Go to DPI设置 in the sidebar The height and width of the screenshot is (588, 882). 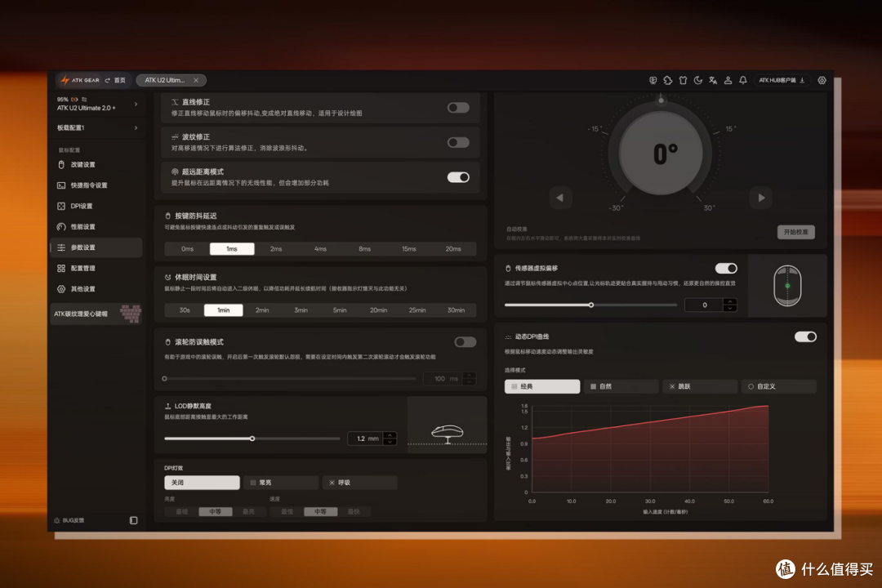pyautogui.click(x=96, y=206)
